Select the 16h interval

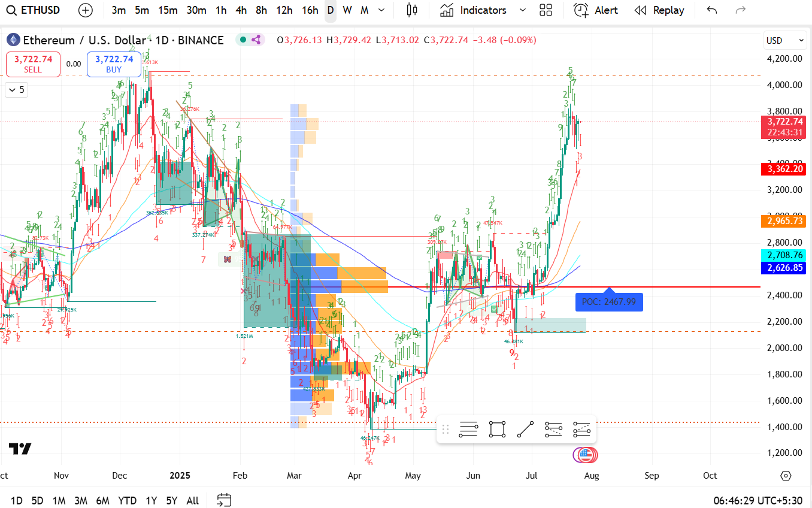click(x=310, y=10)
